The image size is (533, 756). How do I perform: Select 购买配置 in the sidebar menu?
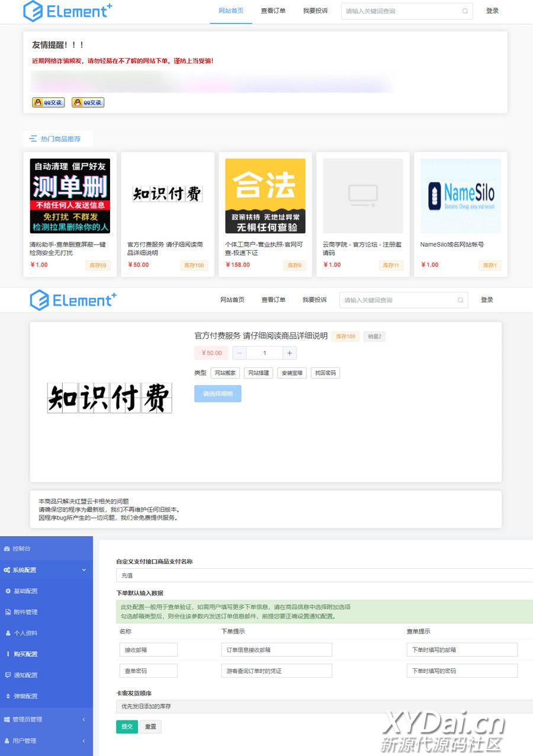[x=25, y=654]
